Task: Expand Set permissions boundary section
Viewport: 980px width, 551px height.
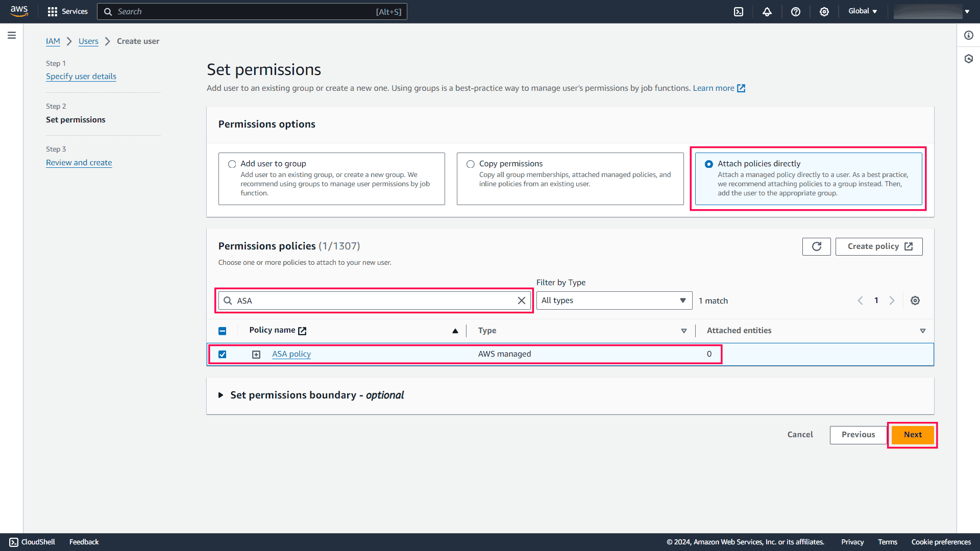Action: pos(221,395)
